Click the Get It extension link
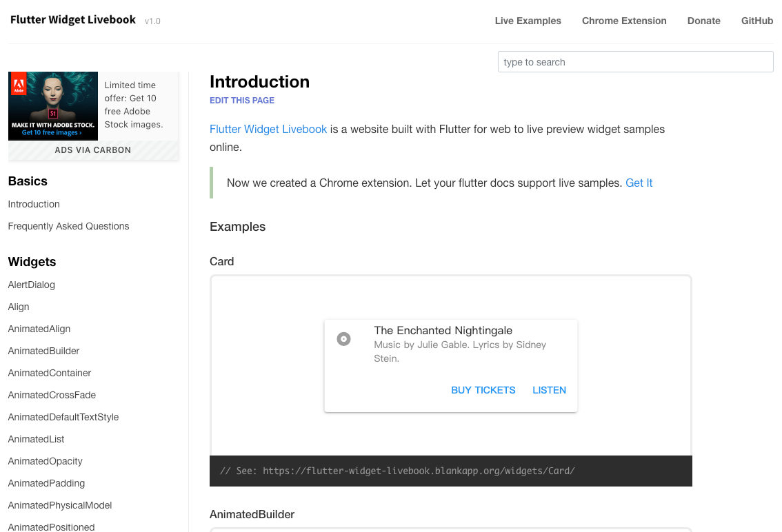782x532 pixels. pyautogui.click(x=639, y=183)
